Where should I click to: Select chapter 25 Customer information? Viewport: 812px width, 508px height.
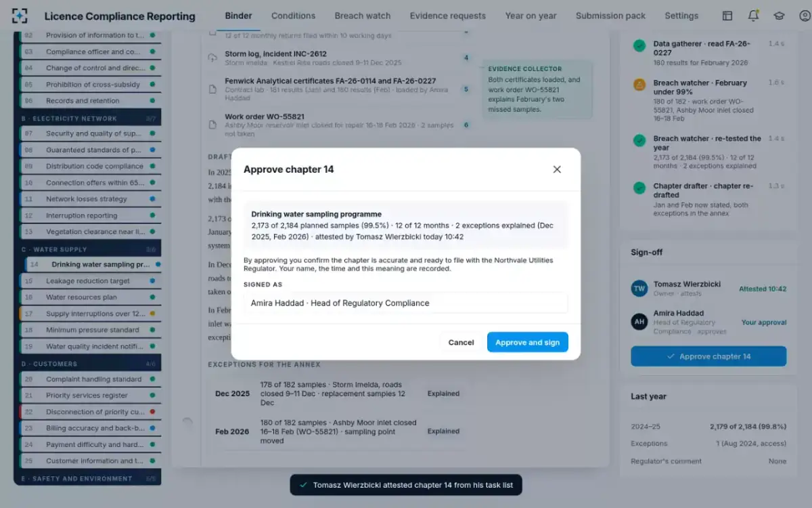click(91, 461)
